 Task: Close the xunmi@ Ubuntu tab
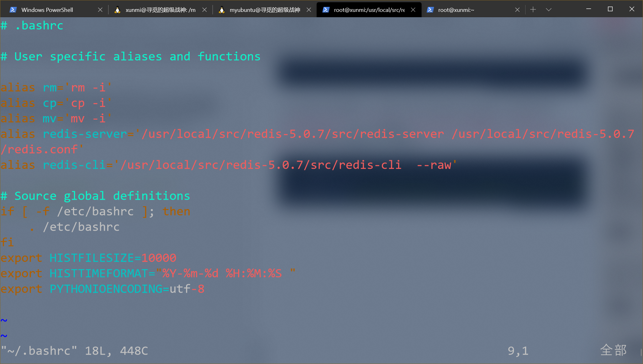pos(205,10)
